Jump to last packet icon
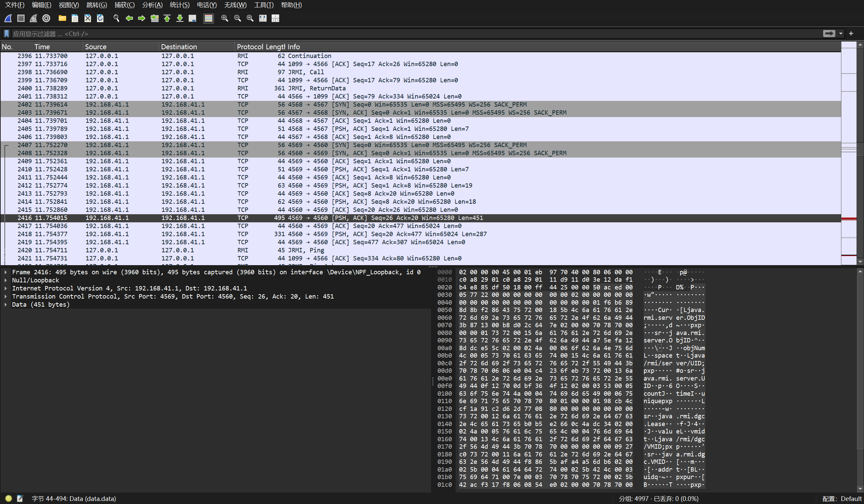Viewport: 864px width, 504px height. 180,18
